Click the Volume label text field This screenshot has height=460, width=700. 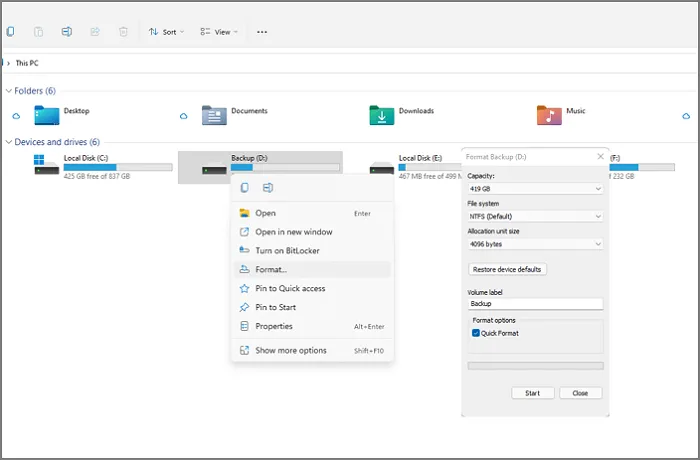(x=535, y=304)
